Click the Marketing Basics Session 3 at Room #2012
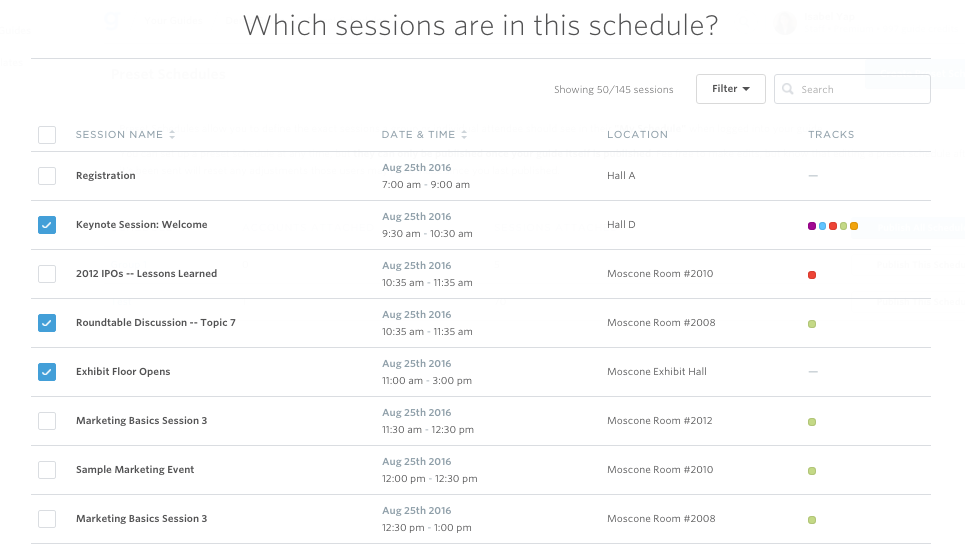Screen dimensions: 965x545 click(142, 421)
